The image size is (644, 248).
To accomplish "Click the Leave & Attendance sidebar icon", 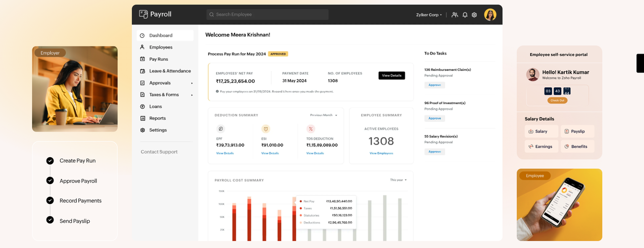I will [142, 71].
